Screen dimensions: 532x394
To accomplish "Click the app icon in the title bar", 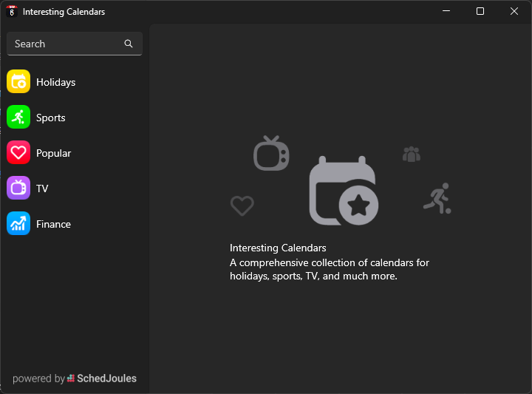I will pyautogui.click(x=11, y=12).
